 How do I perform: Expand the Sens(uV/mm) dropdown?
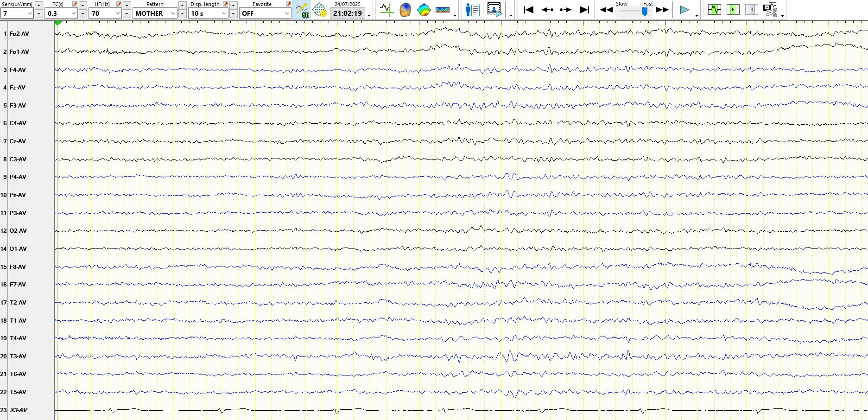pos(29,13)
